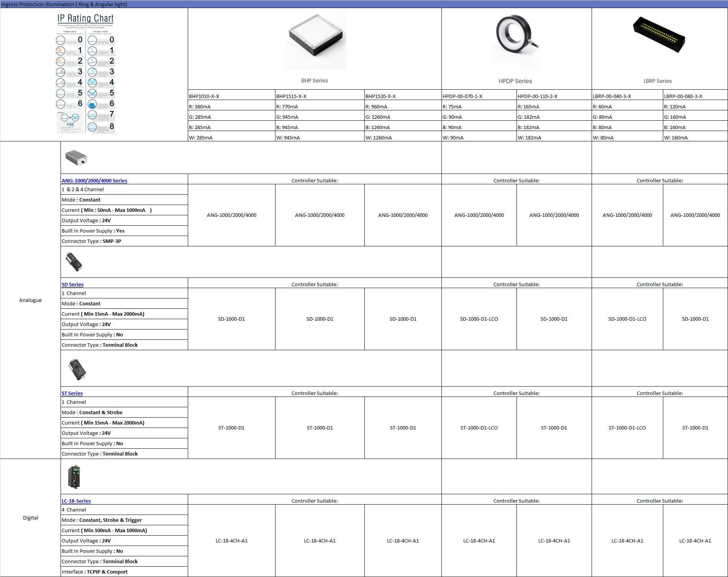Select ANG-1000/2000/4000 cell under LBRP-00-080-3-X
The width and height of the screenshot is (728, 577).
695,215
